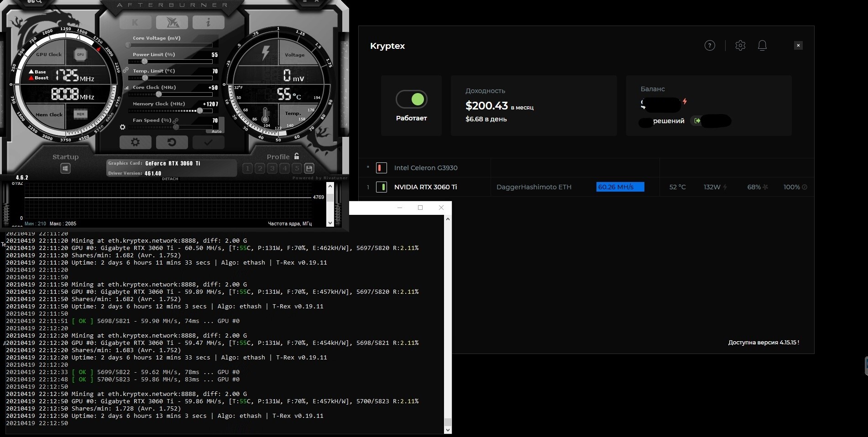Enable mining on Intel Celeron G3930
Screen dimensions: 868x437
[x=382, y=168]
